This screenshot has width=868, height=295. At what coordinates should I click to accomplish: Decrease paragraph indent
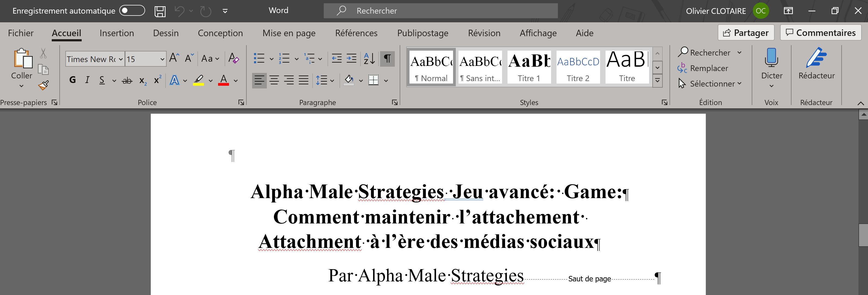pos(337,58)
